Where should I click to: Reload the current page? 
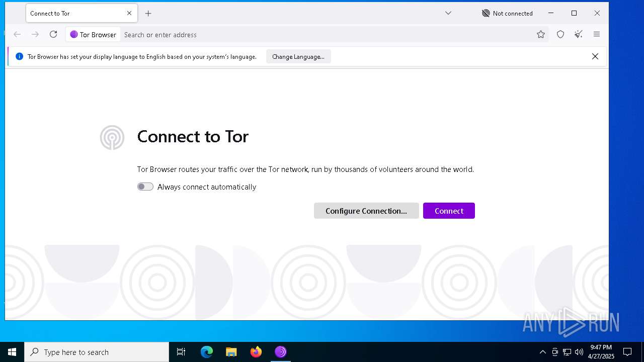point(53,34)
